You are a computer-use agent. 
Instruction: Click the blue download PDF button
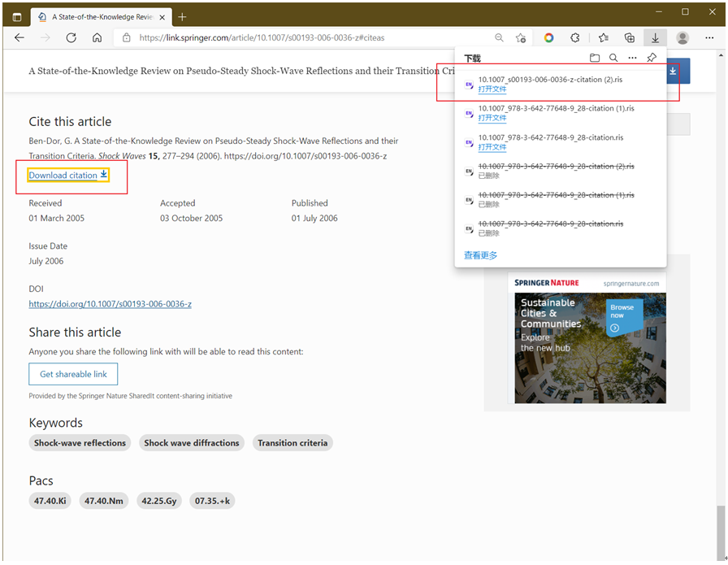(x=678, y=71)
